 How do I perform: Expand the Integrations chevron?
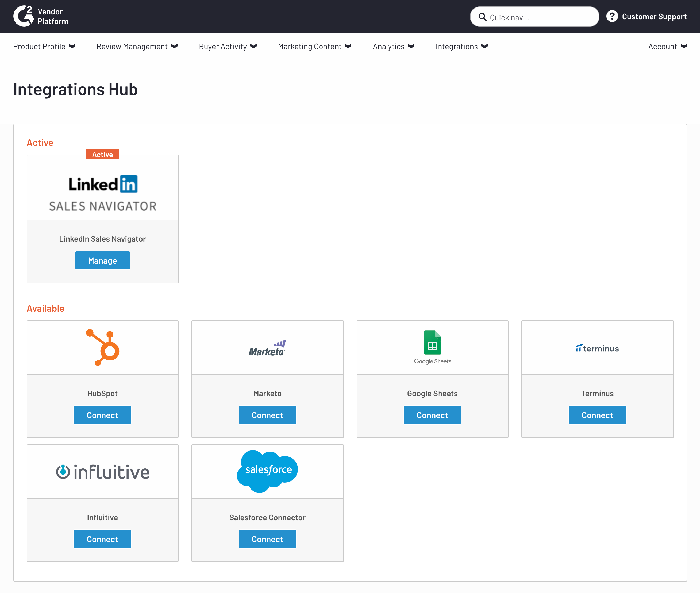click(484, 46)
